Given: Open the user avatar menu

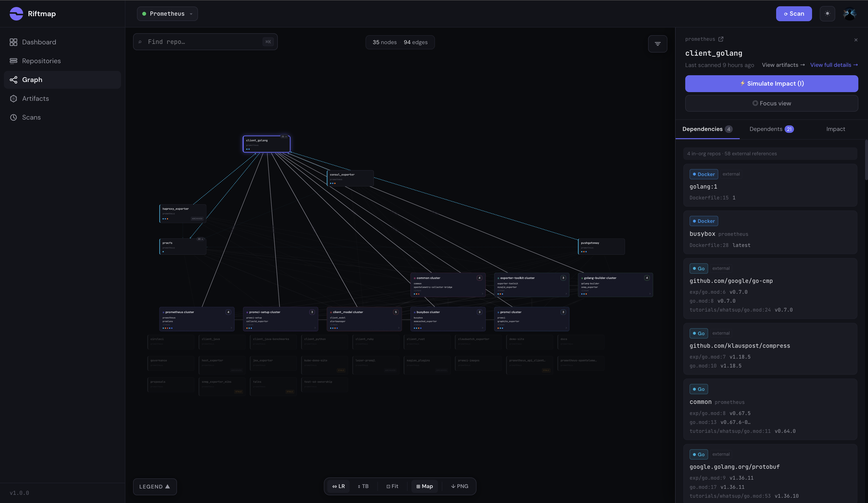Looking at the screenshot, I should click(850, 14).
